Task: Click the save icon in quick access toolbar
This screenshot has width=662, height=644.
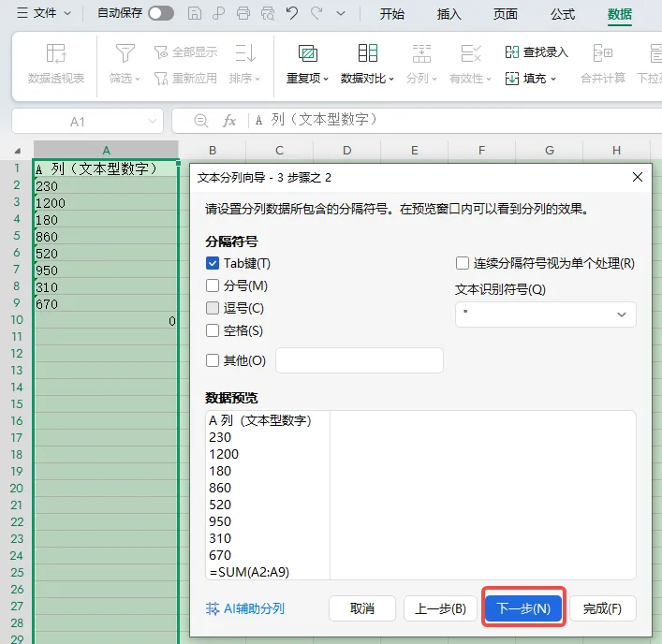Action: (194, 13)
